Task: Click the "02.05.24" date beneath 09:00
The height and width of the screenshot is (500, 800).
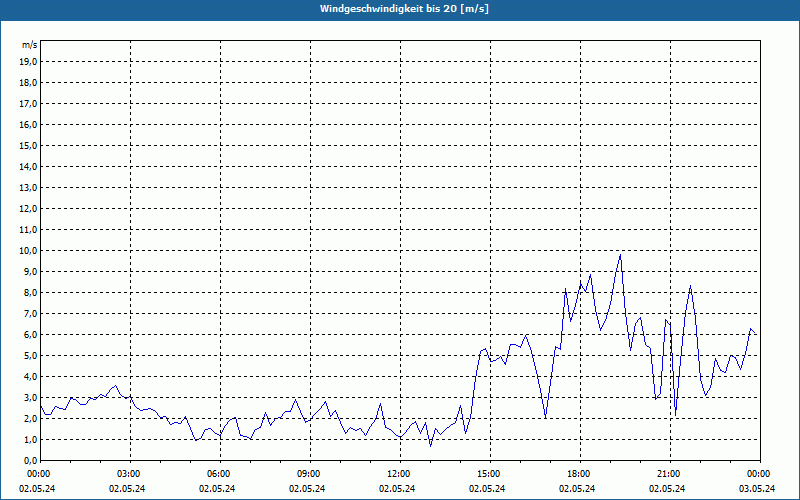Action: coord(307,488)
